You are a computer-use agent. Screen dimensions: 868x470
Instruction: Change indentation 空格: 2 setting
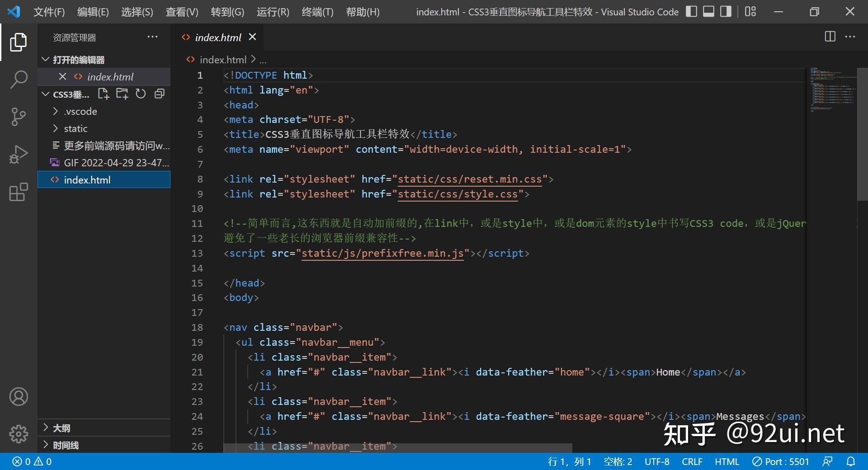(618, 461)
